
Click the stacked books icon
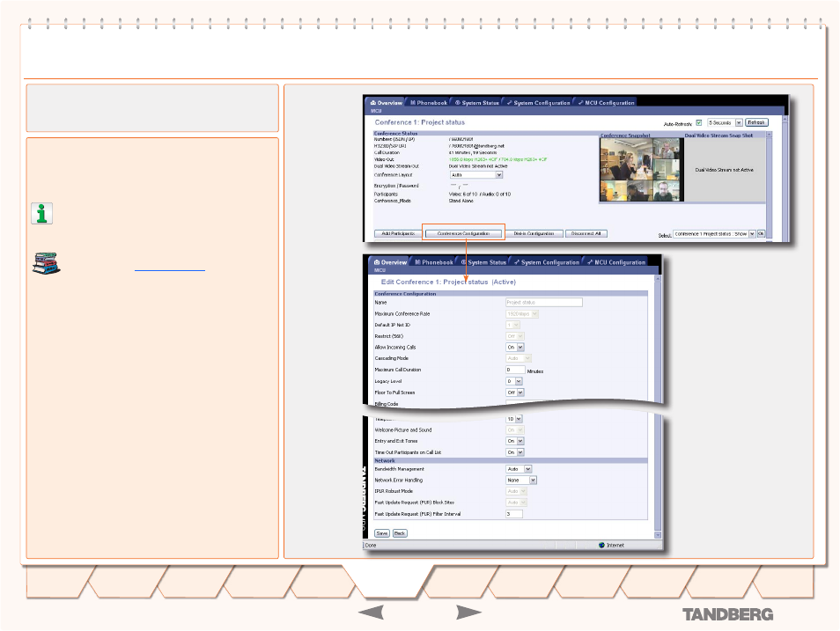pyautogui.click(x=47, y=263)
